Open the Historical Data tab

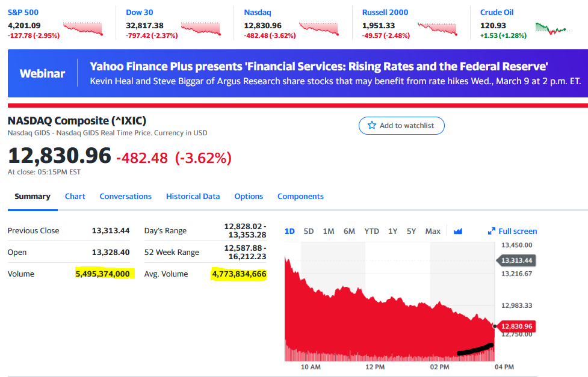point(193,197)
